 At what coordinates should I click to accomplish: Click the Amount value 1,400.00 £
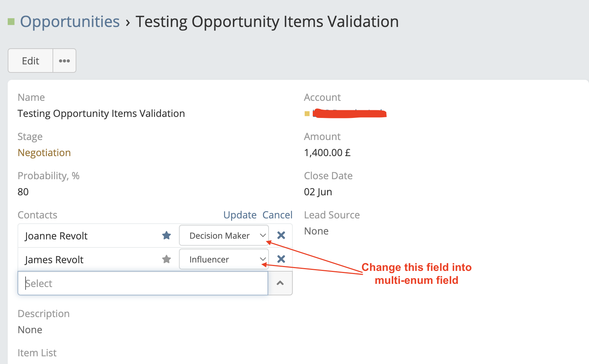coord(327,153)
